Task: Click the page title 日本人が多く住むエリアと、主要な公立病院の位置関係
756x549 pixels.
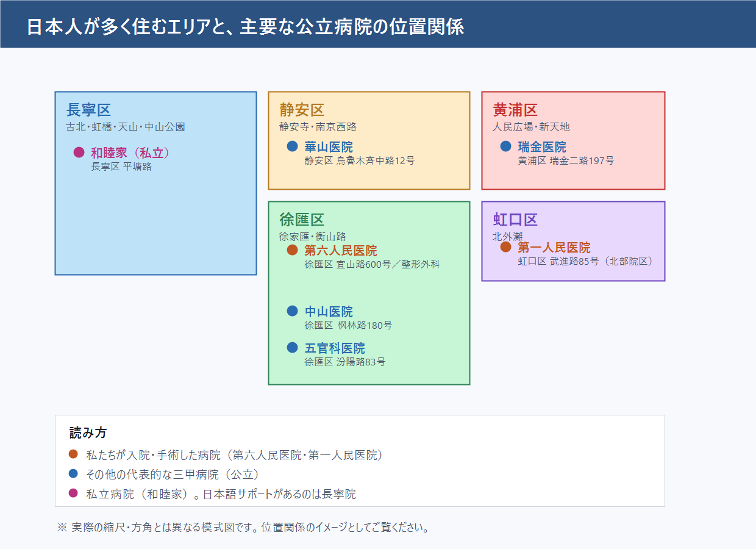Action: click(246, 27)
